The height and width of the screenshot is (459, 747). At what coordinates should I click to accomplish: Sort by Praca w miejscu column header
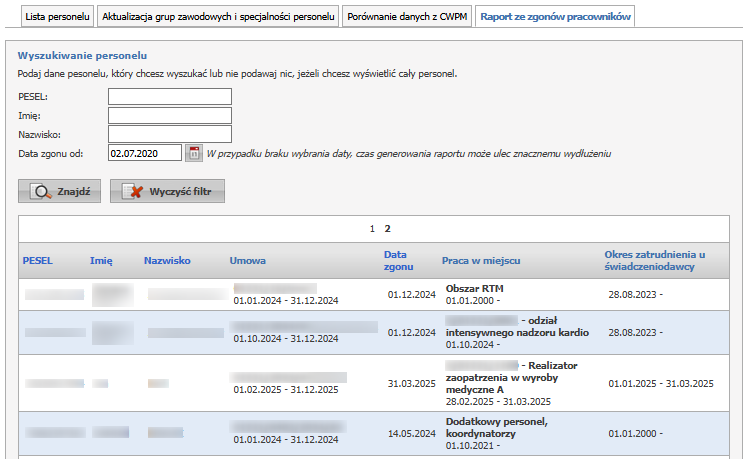tap(481, 261)
